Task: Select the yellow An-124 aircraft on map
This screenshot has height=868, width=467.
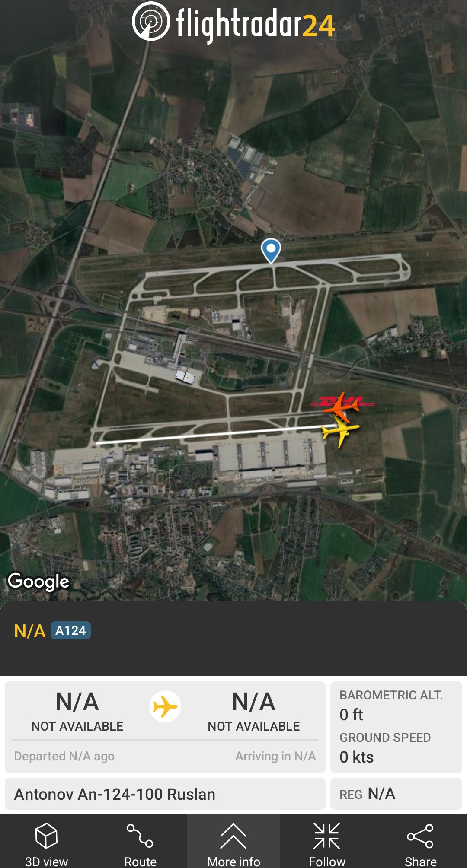Action: tap(340, 431)
